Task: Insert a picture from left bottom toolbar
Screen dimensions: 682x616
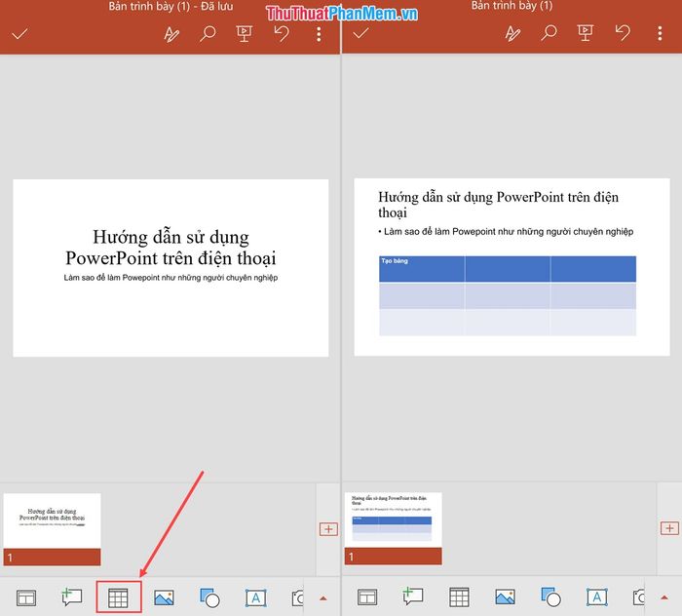Action: point(164,597)
